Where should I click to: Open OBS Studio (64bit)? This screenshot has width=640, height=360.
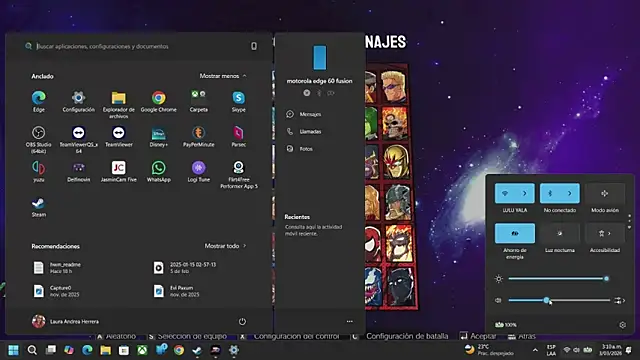point(39,140)
